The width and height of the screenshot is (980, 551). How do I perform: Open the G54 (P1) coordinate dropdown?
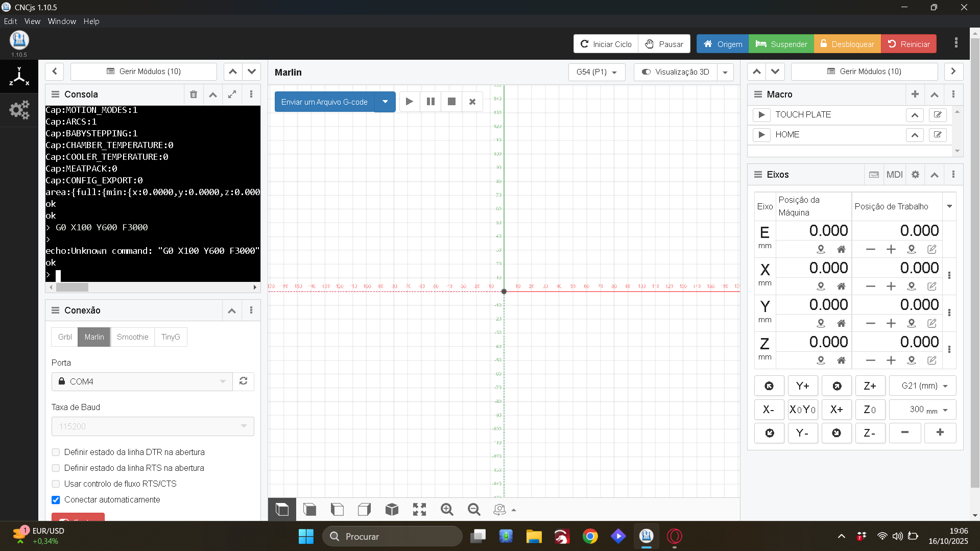pos(596,72)
